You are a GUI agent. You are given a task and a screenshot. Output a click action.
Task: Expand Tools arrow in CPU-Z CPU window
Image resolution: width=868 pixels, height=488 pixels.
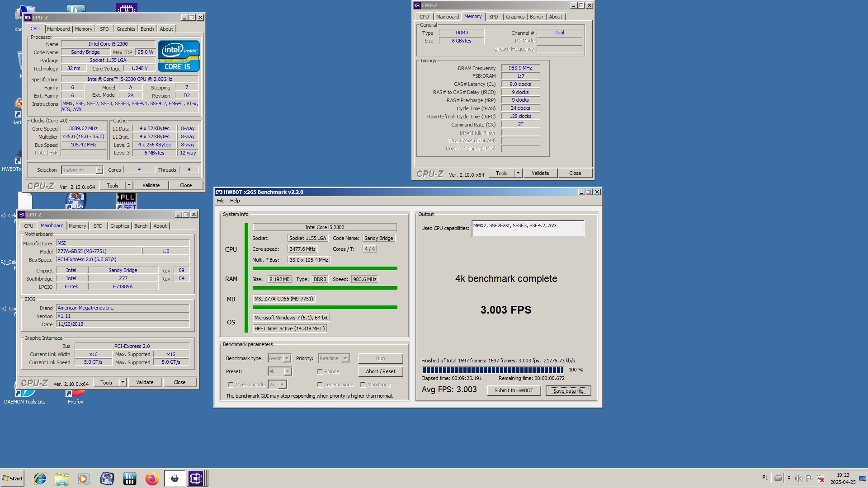pos(129,185)
